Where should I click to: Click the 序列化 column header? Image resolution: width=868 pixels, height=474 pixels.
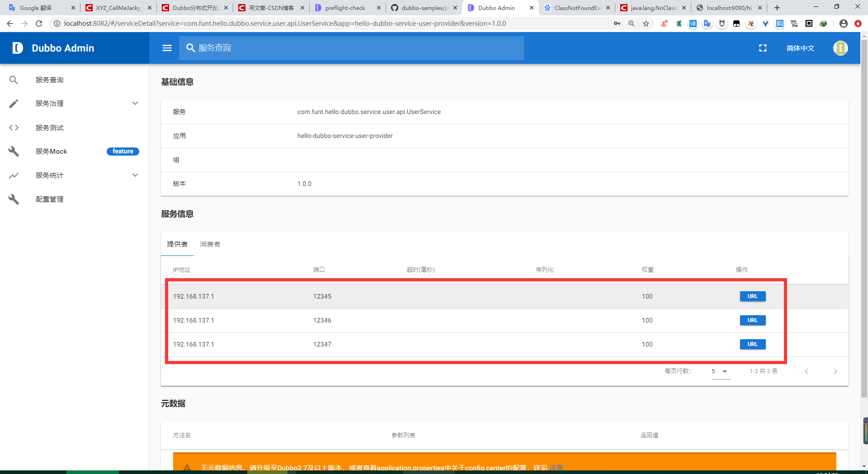(x=544, y=270)
